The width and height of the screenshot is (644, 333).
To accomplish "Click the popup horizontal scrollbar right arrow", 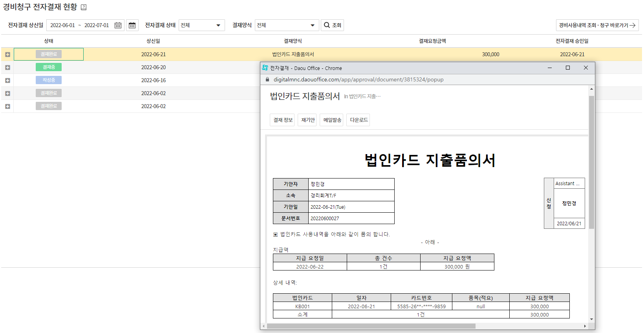I will point(585,326).
